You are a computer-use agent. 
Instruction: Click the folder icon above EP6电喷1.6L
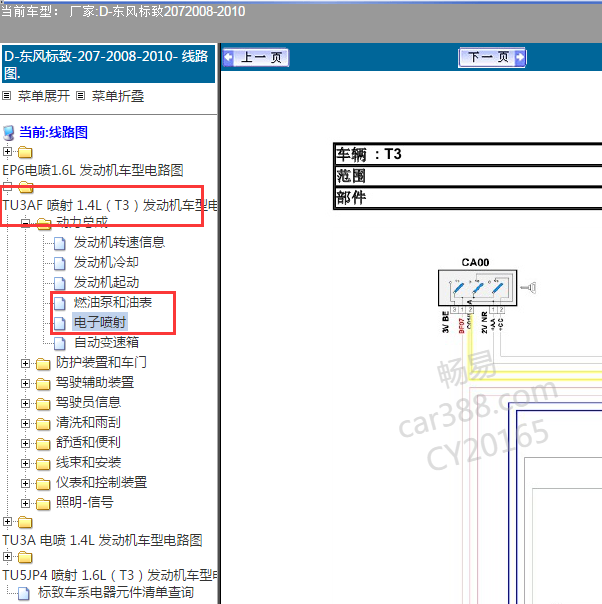click(25, 152)
